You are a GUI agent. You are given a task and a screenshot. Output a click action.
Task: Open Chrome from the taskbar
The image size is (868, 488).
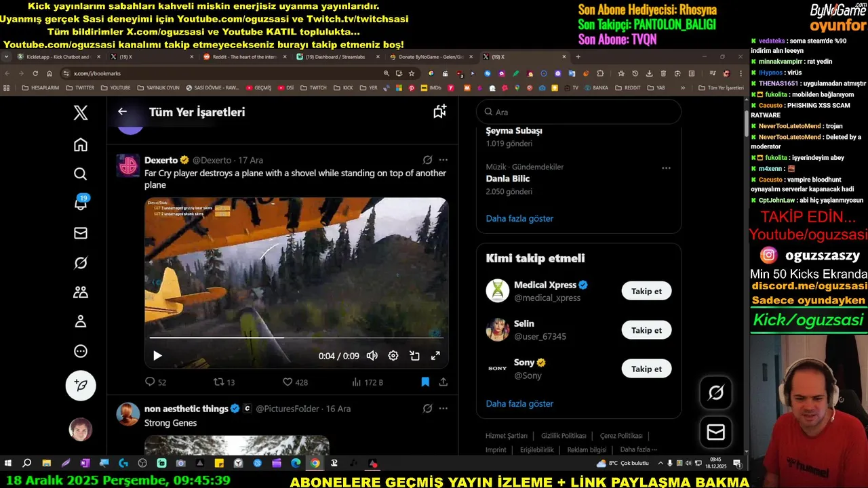click(315, 464)
